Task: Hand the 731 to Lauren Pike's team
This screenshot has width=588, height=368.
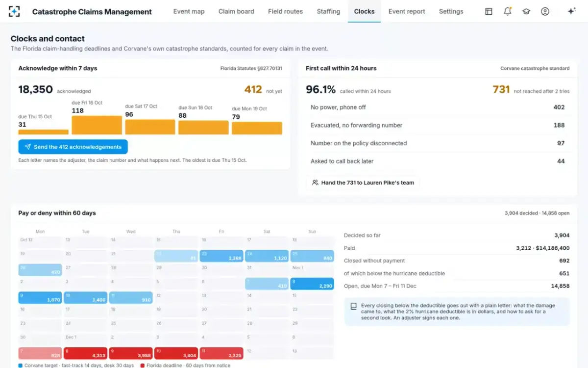Action: pos(363,183)
